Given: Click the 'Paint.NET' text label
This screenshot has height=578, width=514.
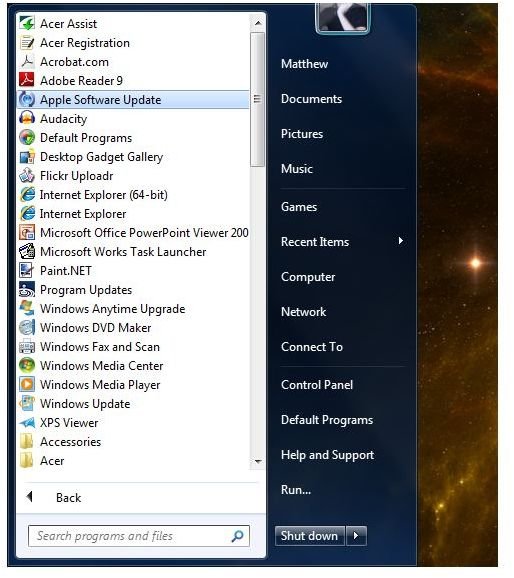Looking at the screenshot, I should [x=66, y=271].
